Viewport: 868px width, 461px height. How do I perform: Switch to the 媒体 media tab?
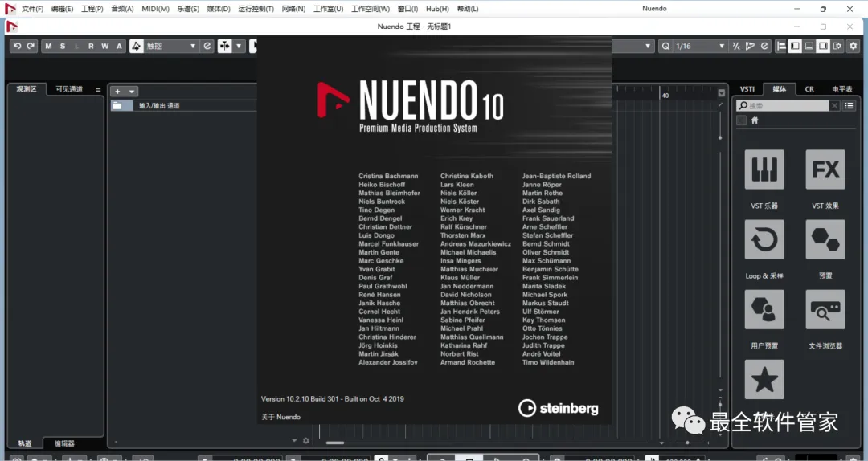[x=780, y=88]
